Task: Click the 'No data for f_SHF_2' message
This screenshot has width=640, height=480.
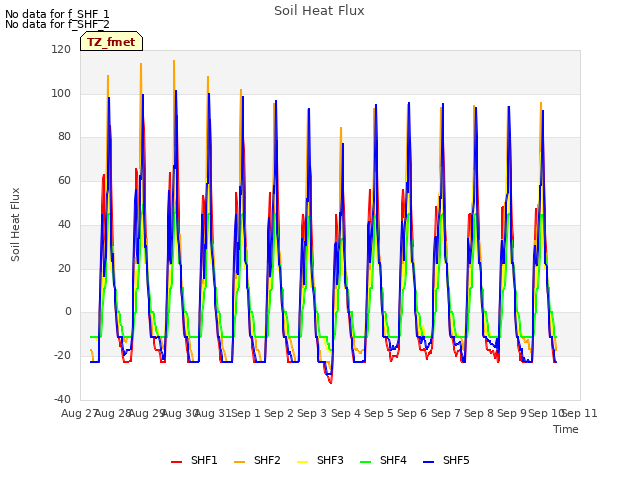Action: tap(57, 24)
